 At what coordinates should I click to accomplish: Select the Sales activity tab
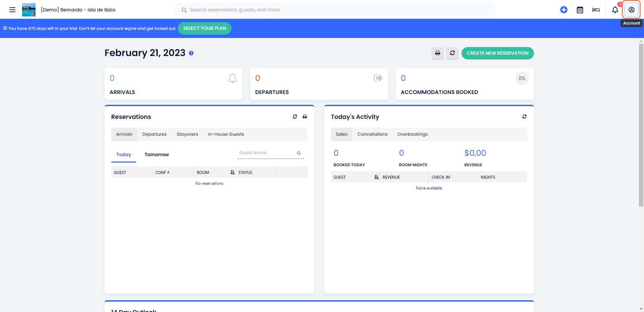[341, 134]
